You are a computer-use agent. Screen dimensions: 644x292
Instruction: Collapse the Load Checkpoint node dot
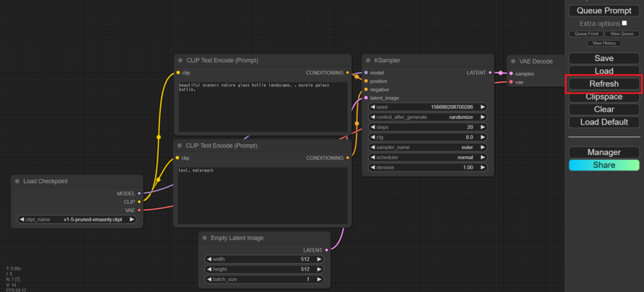[x=17, y=181]
